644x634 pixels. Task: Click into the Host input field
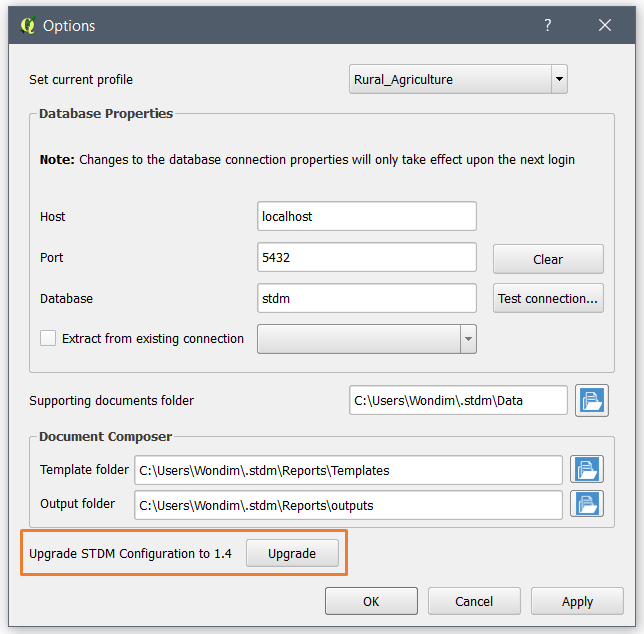click(x=366, y=216)
